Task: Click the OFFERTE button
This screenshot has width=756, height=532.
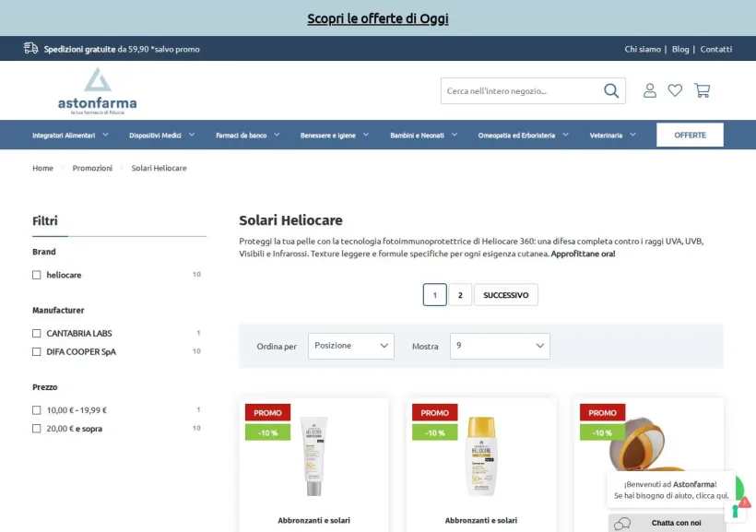Action: coord(690,135)
